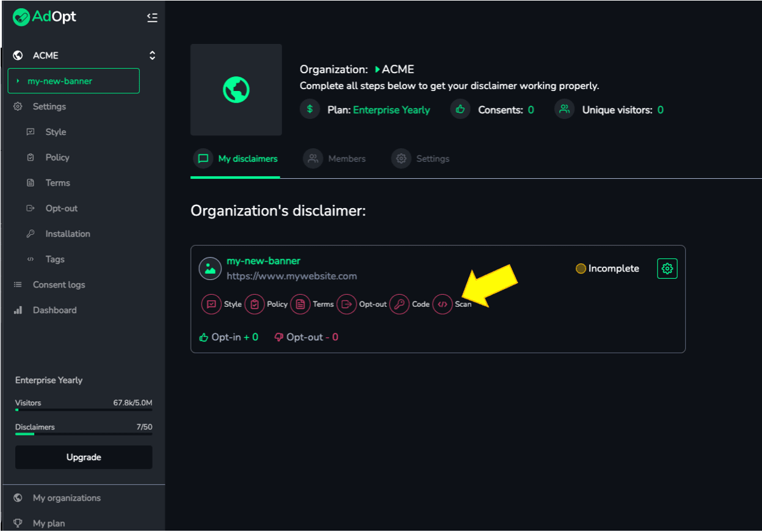762x532 pixels.
Task: Click the 7/50 disclaimers value
Action: (144, 427)
